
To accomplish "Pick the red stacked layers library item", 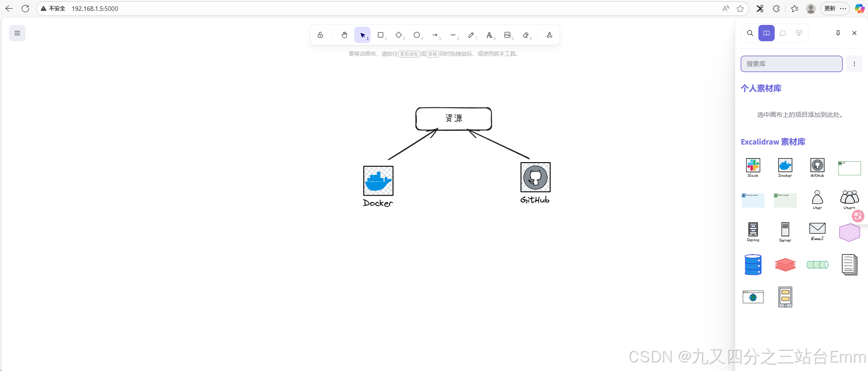I will click(785, 265).
